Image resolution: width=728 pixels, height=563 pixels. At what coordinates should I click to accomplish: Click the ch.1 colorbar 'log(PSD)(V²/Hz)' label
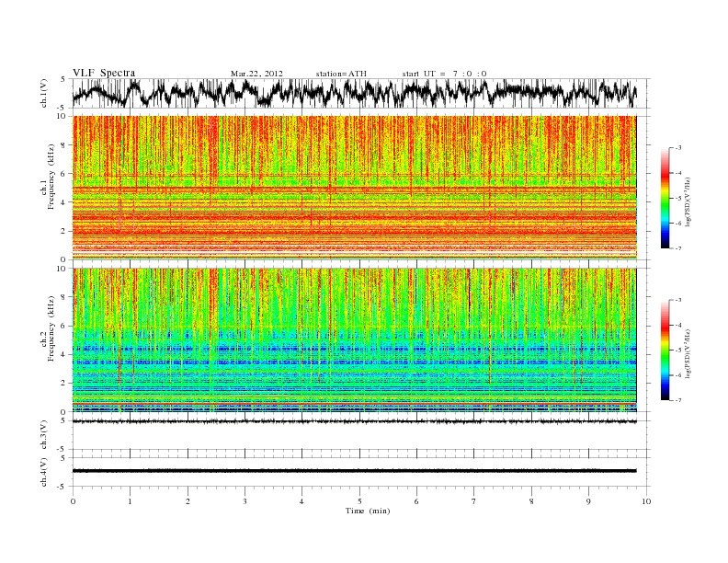(689, 201)
